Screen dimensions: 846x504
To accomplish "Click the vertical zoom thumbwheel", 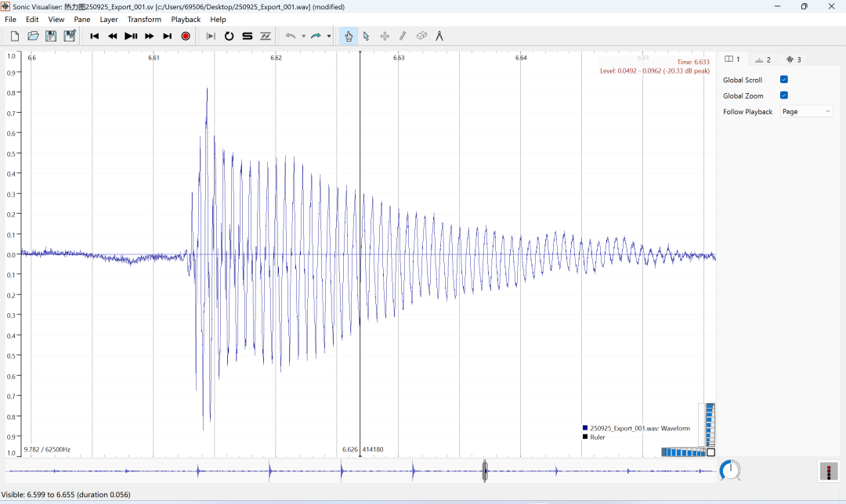I will click(x=710, y=425).
